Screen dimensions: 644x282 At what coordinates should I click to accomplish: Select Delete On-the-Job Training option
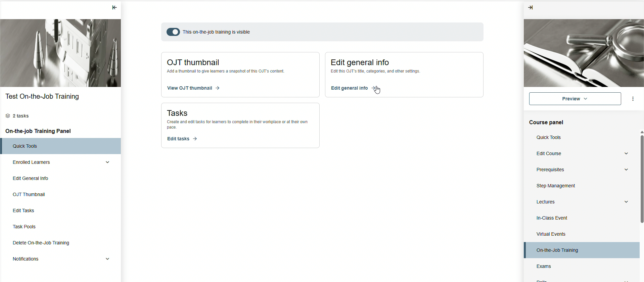pos(41,243)
